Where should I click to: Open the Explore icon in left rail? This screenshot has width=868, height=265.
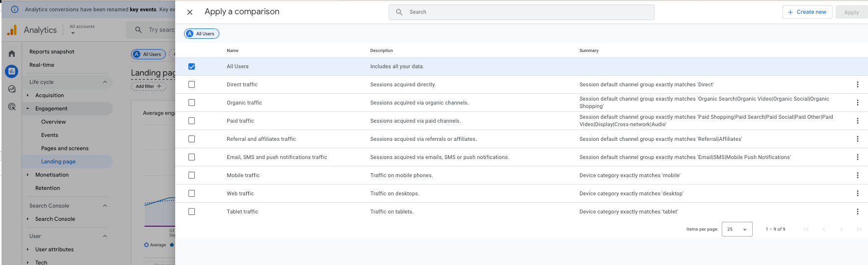pos(12,89)
